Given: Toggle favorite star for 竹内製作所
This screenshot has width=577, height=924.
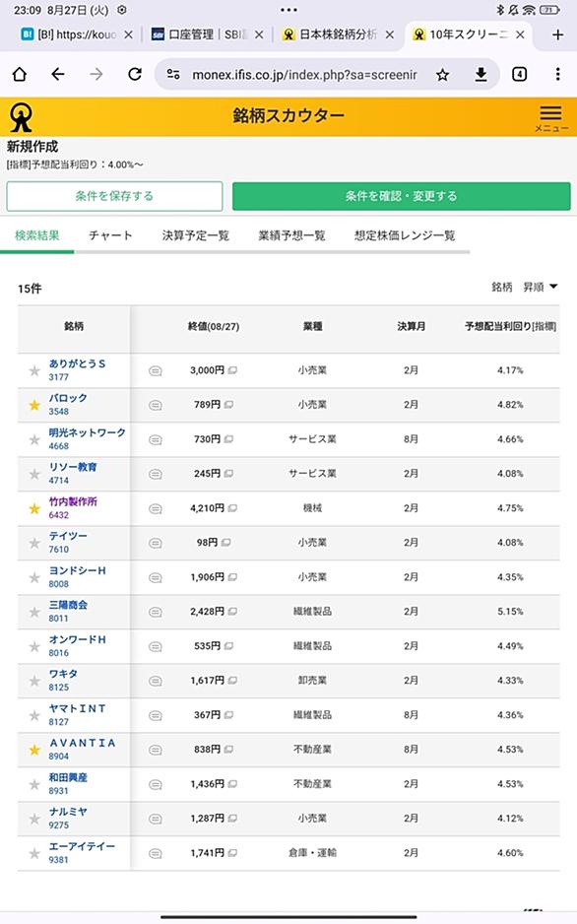Looking at the screenshot, I should click(34, 508).
